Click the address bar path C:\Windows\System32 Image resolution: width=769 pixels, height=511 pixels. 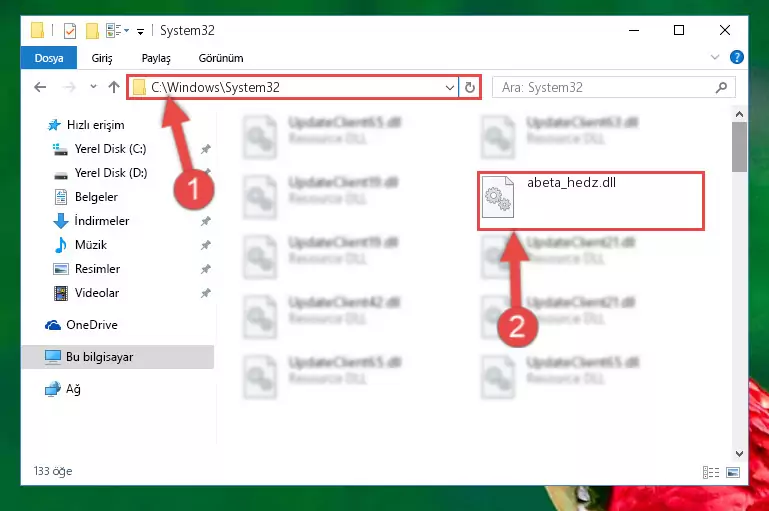215,87
